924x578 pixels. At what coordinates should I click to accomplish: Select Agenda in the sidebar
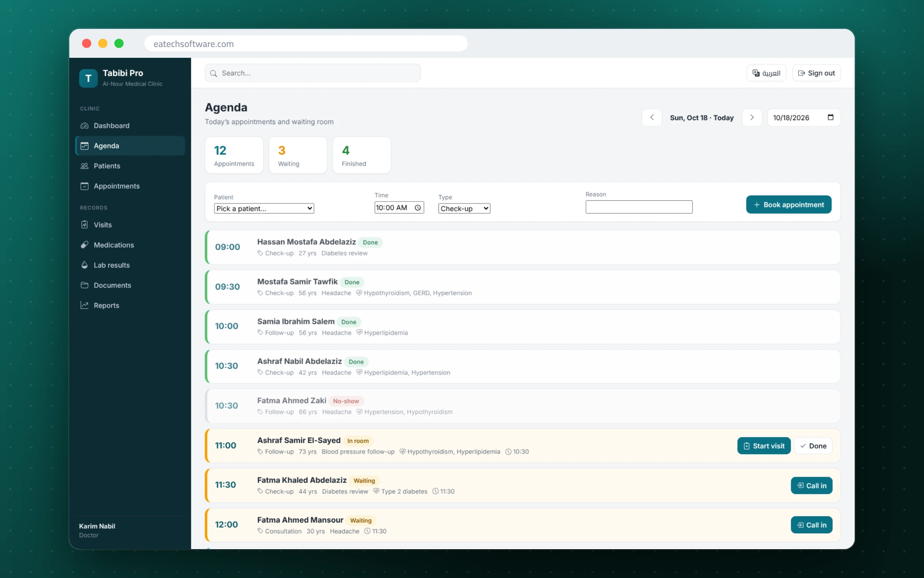[x=130, y=146]
